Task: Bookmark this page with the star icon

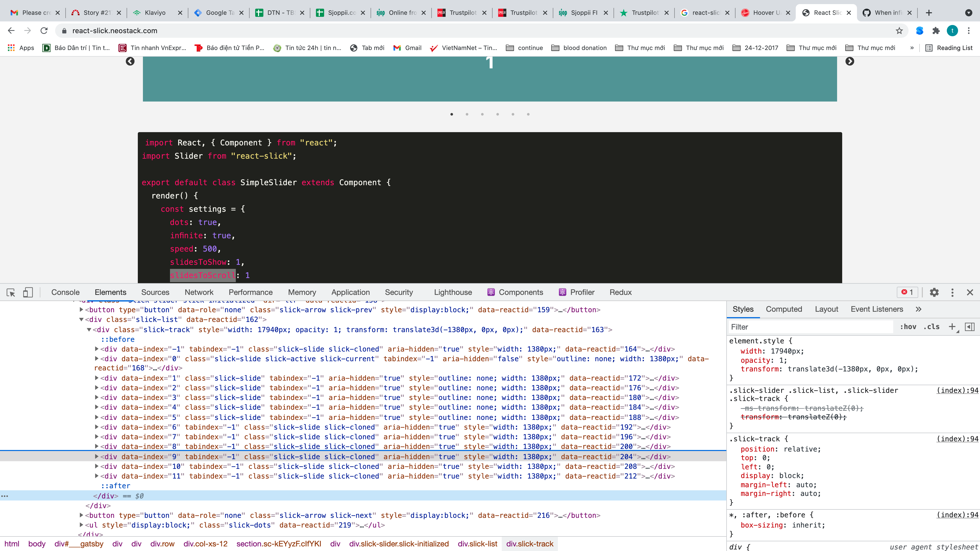Action: (x=899, y=31)
